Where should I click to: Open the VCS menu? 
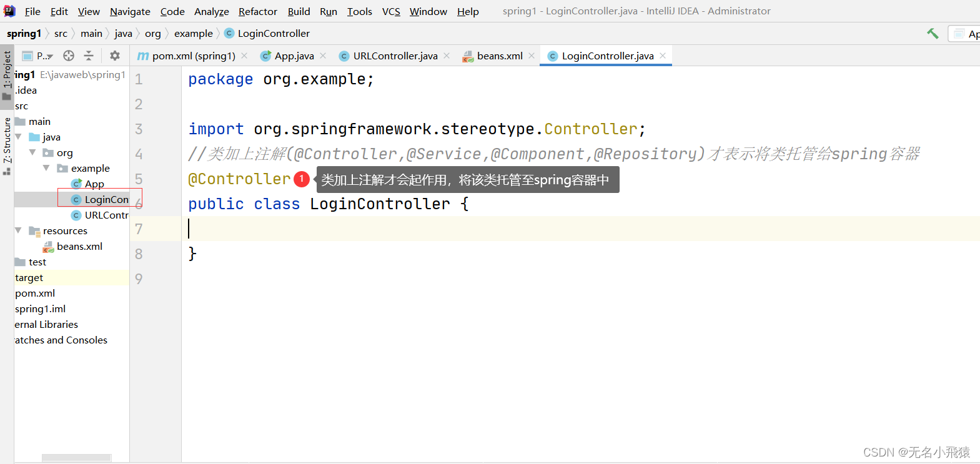tap(391, 11)
